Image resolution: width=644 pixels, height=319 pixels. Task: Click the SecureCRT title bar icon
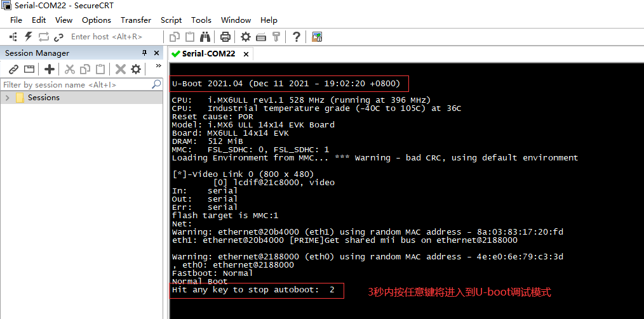[6, 6]
